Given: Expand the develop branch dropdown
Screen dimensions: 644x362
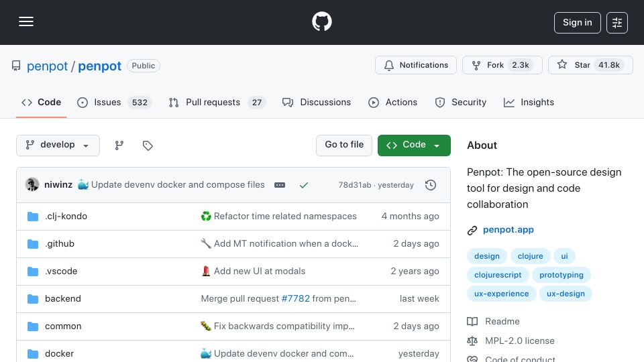Looking at the screenshot, I should coord(58,145).
